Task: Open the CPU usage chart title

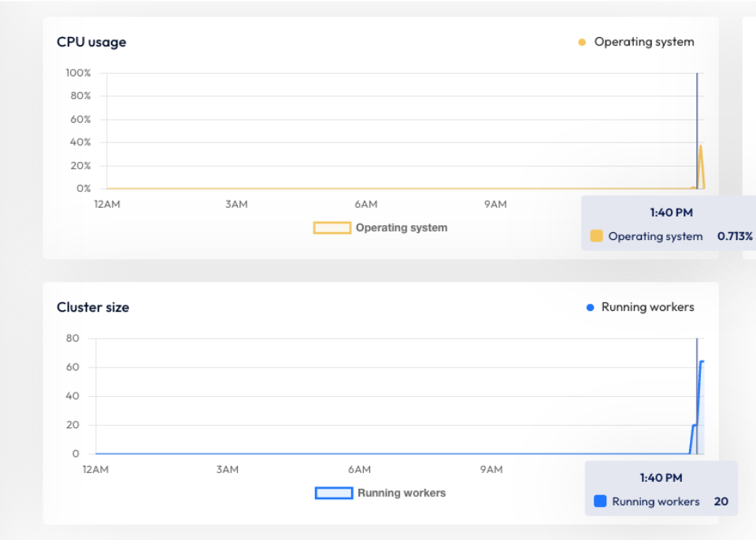Action: coord(91,42)
